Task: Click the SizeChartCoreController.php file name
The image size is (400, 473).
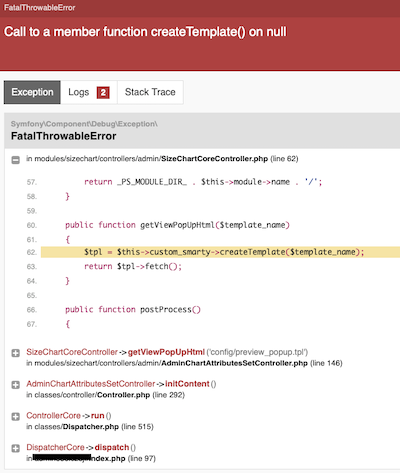Action: click(214, 159)
